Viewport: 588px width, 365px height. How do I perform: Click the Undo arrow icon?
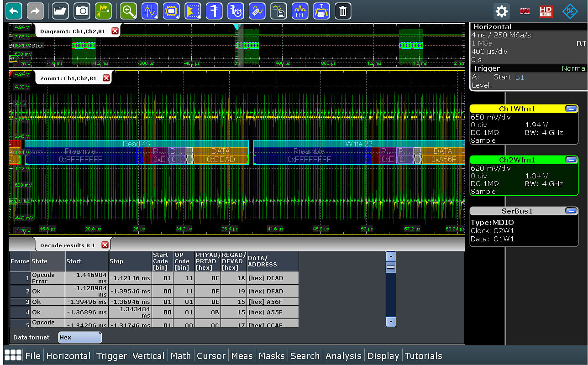(14, 10)
